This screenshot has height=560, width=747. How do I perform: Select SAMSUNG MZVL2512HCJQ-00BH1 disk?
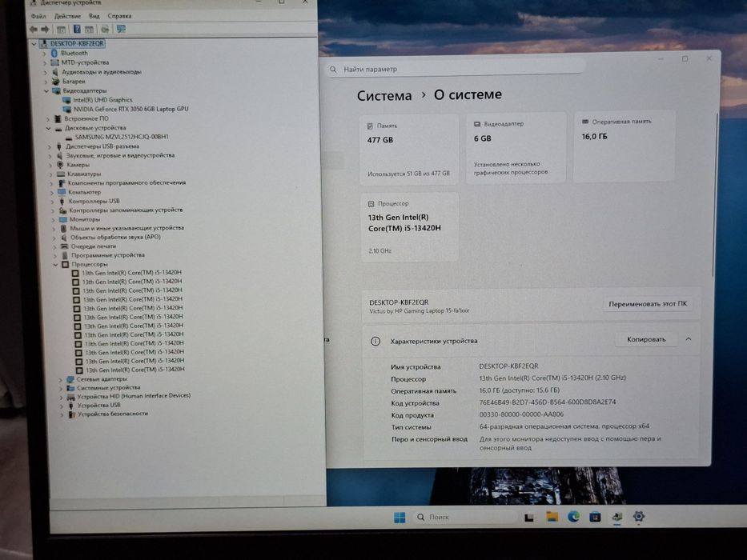click(122, 137)
